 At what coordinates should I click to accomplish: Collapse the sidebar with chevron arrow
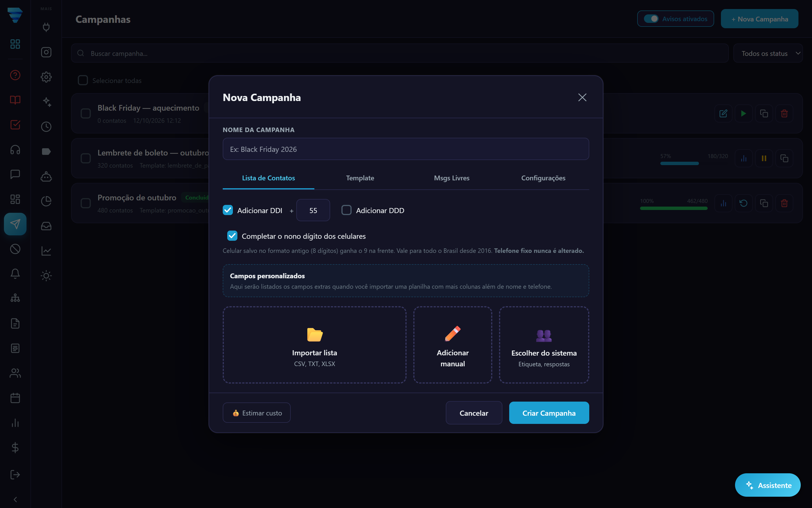point(15,499)
